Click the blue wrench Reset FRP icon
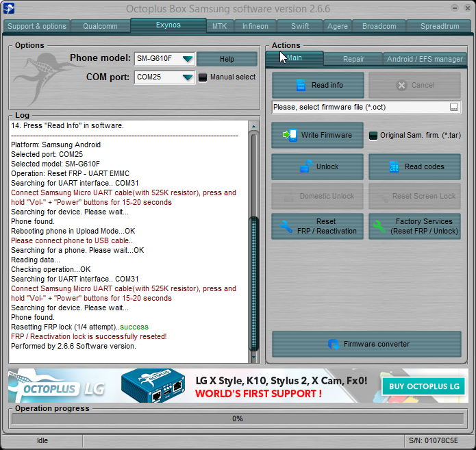 pyautogui.click(x=286, y=227)
